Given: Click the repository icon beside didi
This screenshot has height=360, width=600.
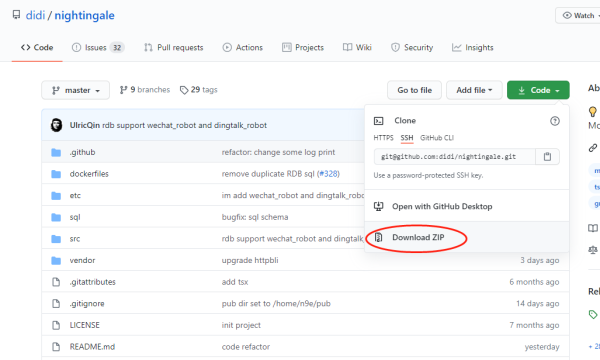Looking at the screenshot, I should pos(16,15).
